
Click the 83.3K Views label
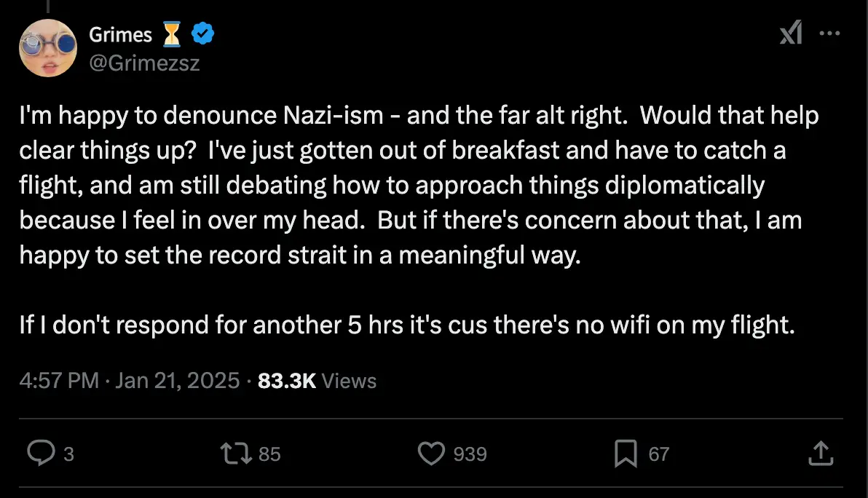tap(317, 381)
